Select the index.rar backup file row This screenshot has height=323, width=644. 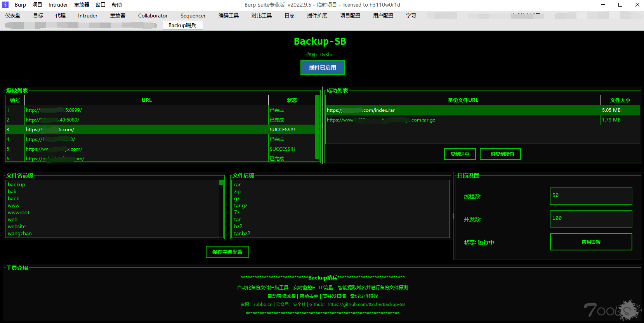pyautogui.click(x=462, y=110)
